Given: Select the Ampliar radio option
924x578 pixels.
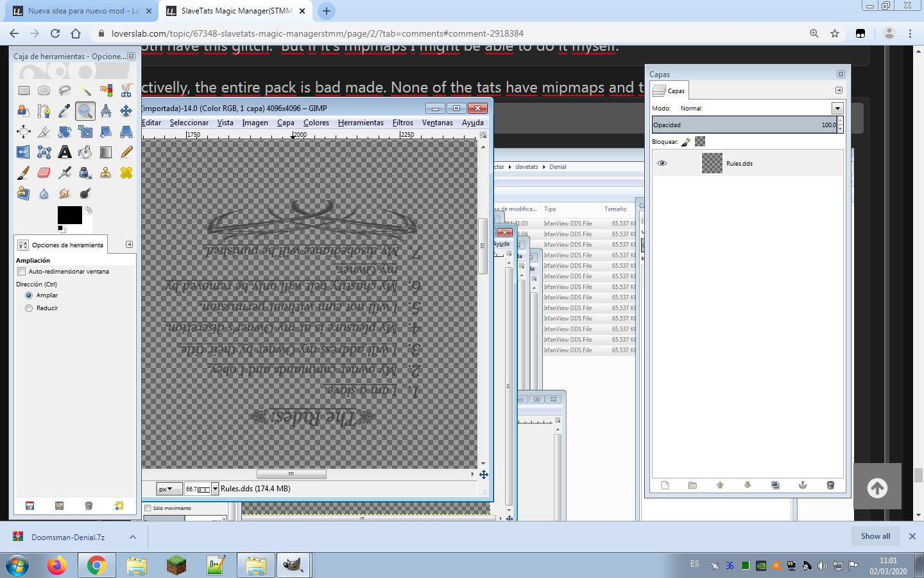Looking at the screenshot, I should [x=29, y=295].
